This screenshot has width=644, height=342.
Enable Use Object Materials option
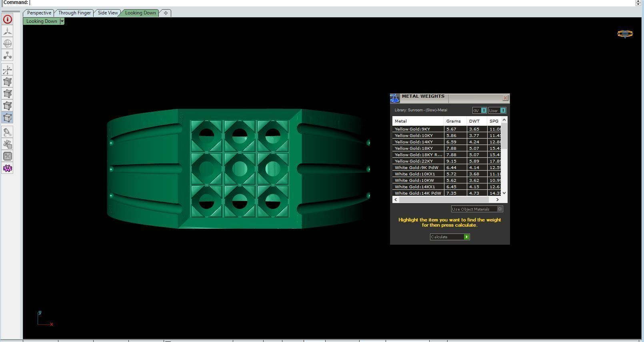(500, 209)
